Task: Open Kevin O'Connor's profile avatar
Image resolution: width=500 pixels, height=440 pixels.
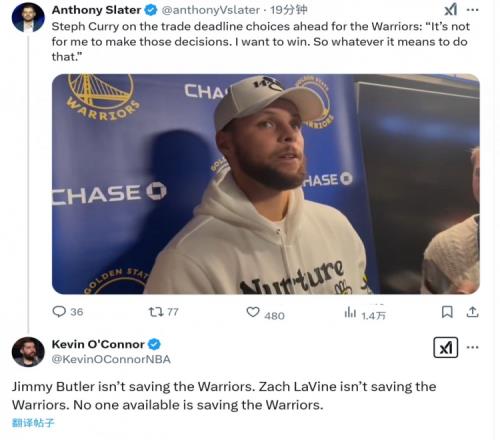Action: 28,352
